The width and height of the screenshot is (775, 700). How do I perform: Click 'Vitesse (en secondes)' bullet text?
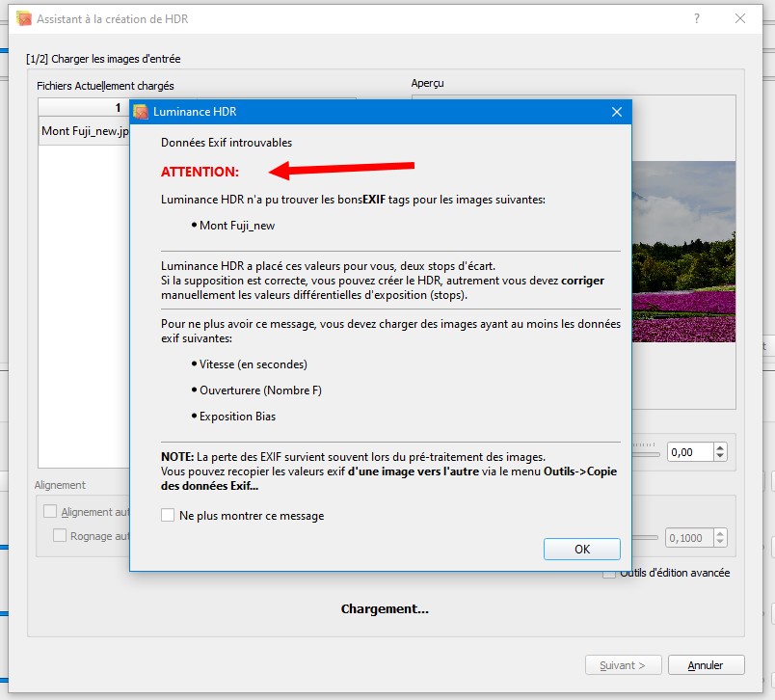pyautogui.click(x=254, y=364)
